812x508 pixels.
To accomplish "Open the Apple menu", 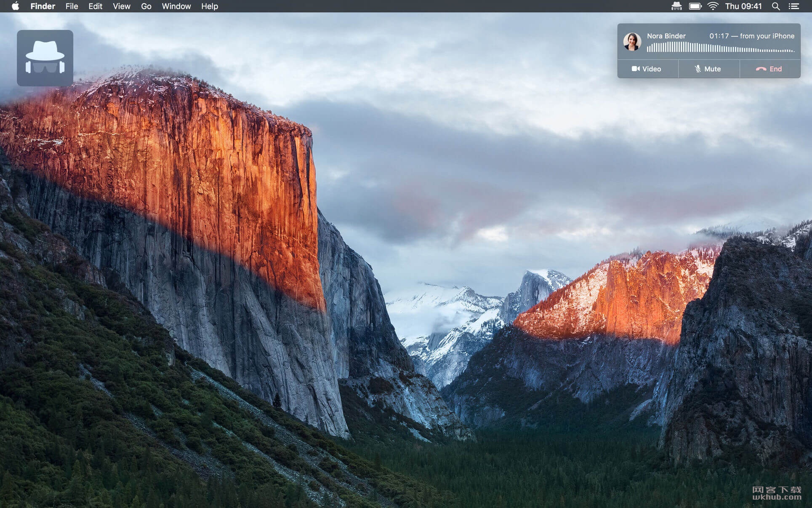I will (15, 6).
